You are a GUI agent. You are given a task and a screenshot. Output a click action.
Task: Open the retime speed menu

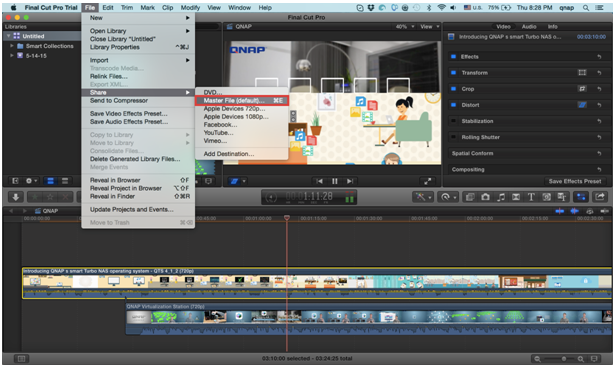pyautogui.click(x=448, y=197)
